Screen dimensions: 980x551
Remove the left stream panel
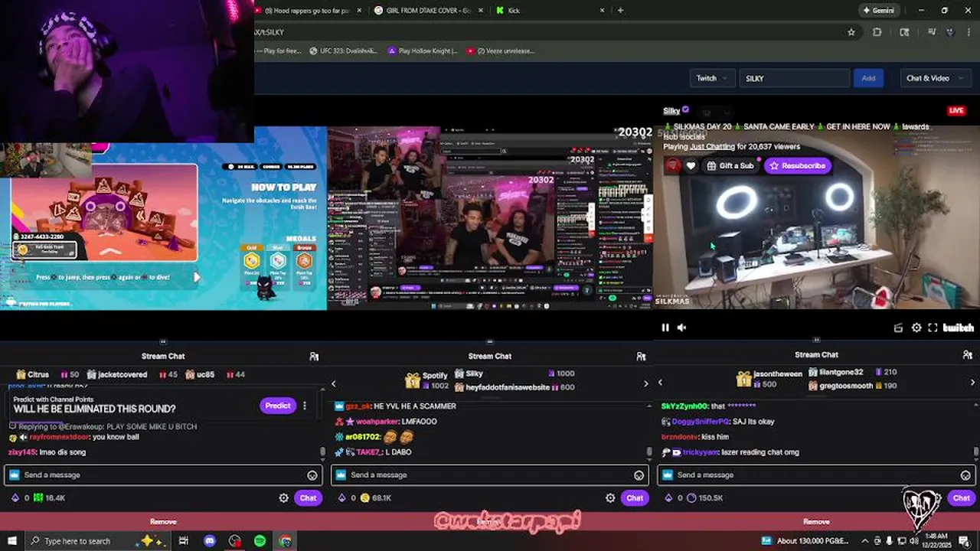tap(163, 522)
